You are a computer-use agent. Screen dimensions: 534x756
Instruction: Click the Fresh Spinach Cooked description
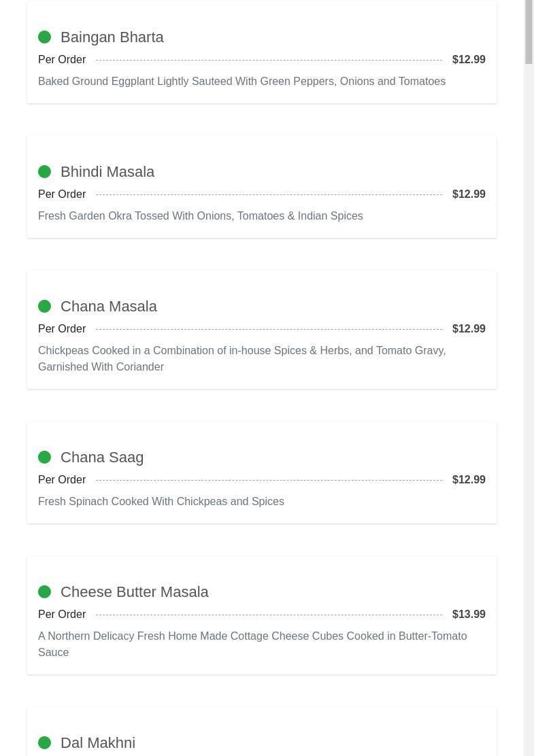(161, 502)
